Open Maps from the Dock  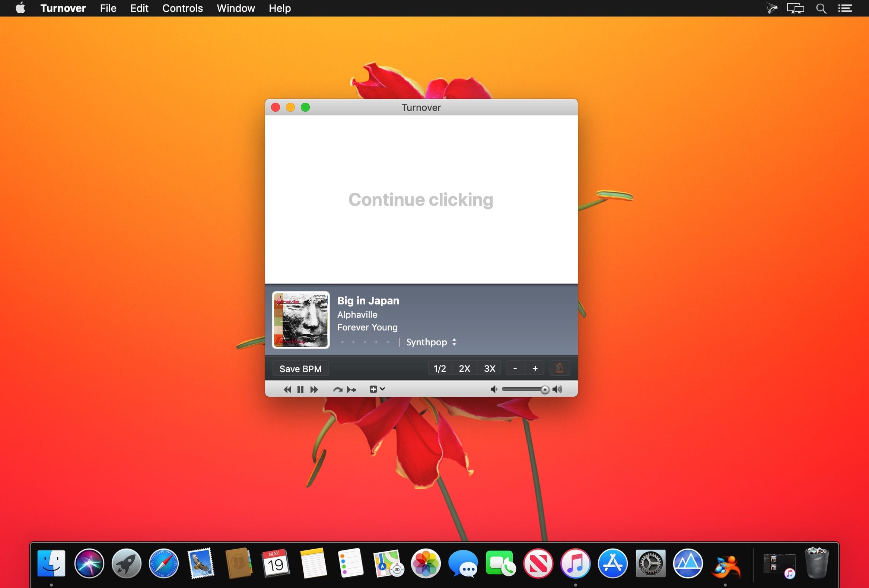pos(388,563)
